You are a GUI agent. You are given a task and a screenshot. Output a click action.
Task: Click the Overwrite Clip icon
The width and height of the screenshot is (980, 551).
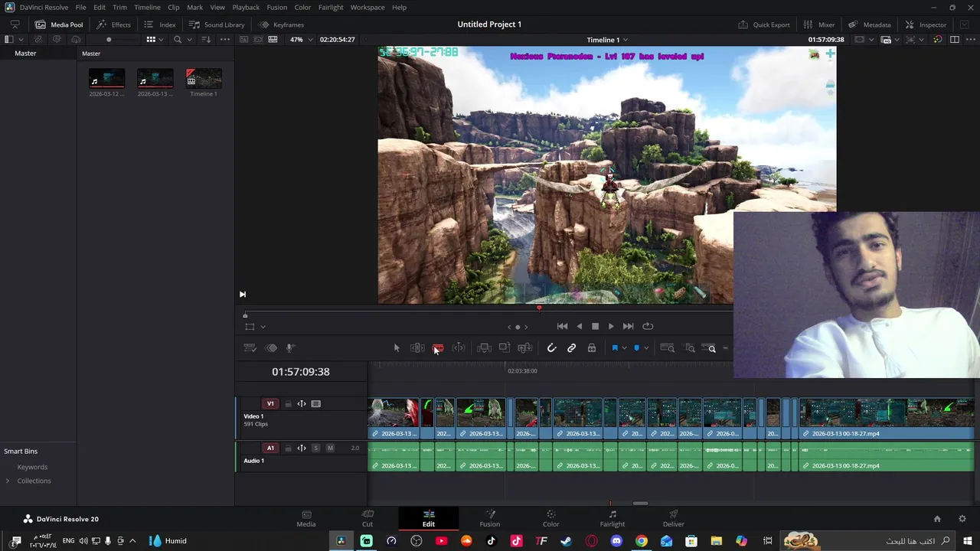tap(505, 348)
